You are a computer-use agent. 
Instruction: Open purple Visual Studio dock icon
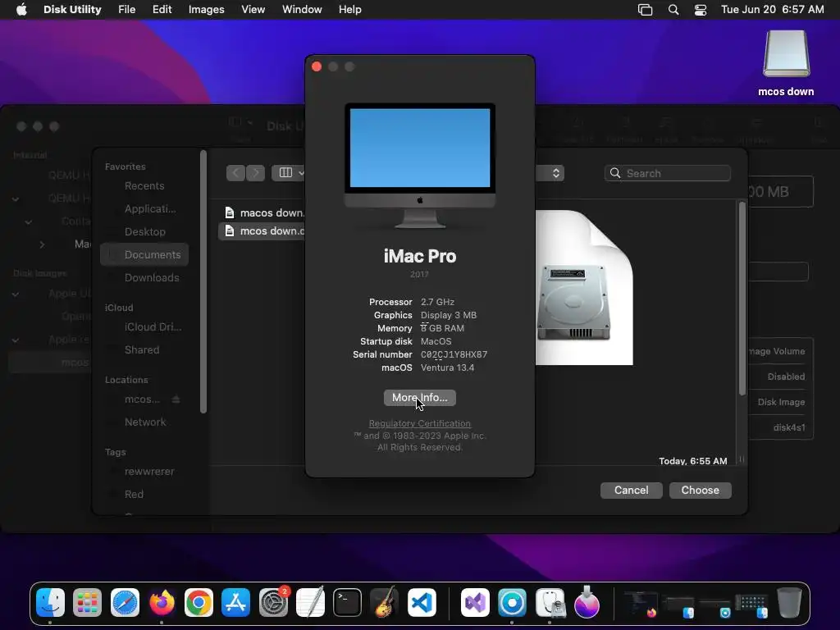click(475, 603)
